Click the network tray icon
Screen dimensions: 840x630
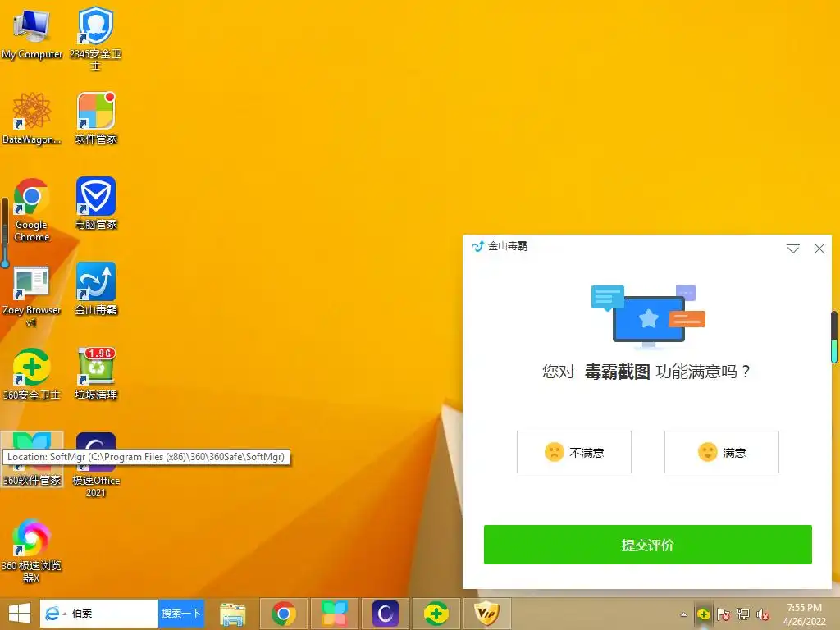[743, 614]
